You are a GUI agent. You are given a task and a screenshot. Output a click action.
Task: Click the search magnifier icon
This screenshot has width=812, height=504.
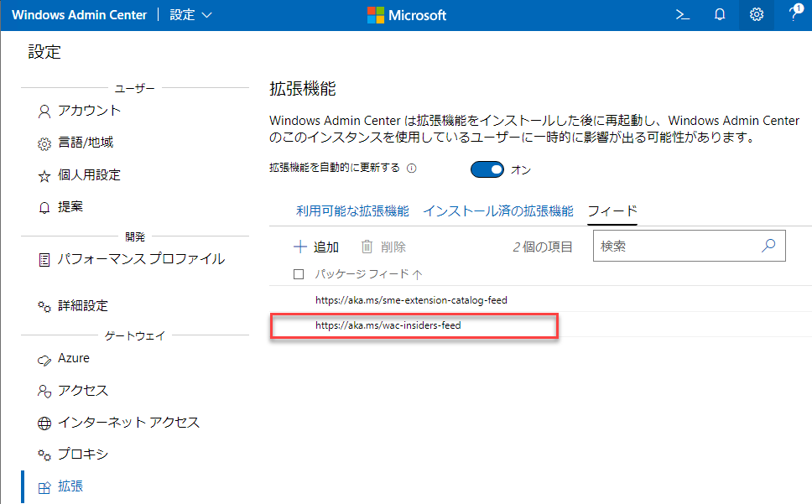click(768, 245)
